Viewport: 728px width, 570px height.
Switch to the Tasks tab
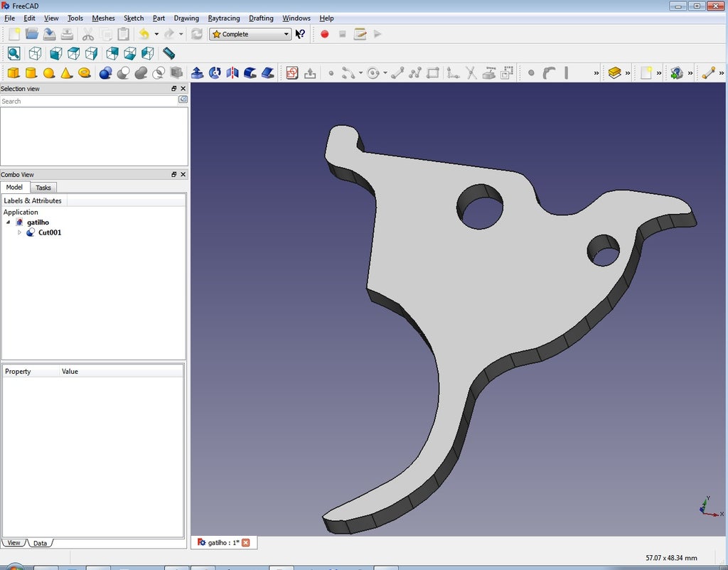[43, 187]
